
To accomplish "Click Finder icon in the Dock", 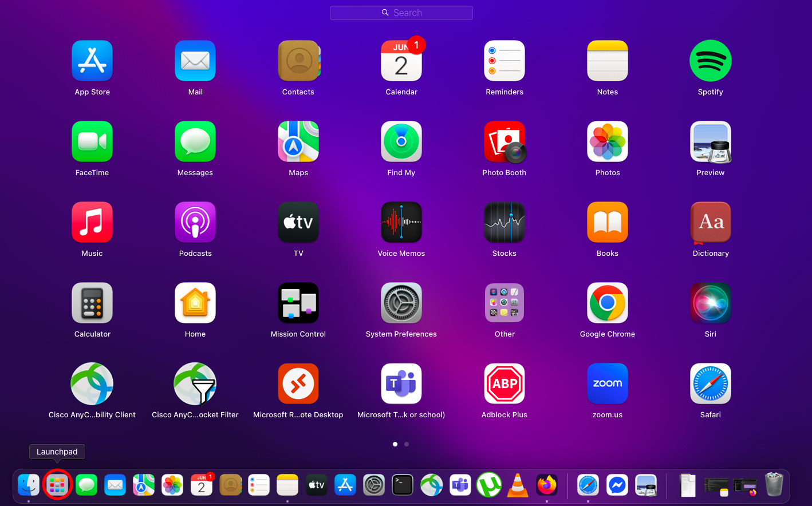I will pos(29,485).
